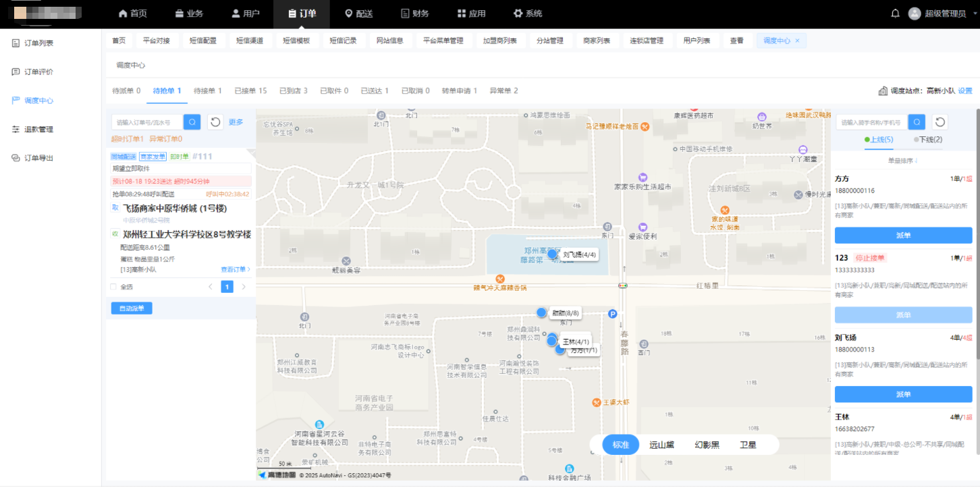Open notifications via the bell icon
980x488 pixels.
[896, 13]
